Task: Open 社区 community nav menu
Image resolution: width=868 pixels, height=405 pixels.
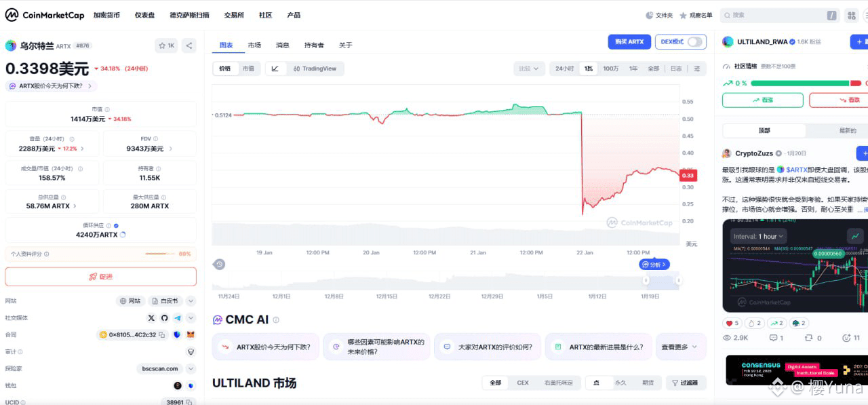Action: point(265,15)
